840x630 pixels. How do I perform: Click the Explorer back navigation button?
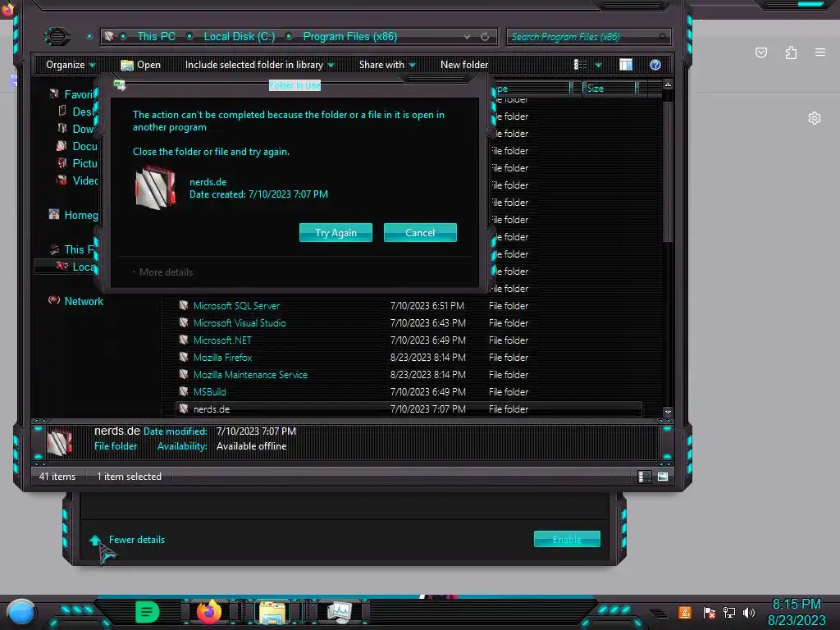(x=57, y=36)
